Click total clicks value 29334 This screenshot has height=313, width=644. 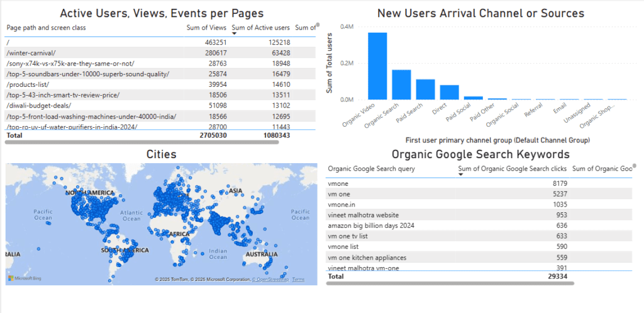tap(558, 276)
